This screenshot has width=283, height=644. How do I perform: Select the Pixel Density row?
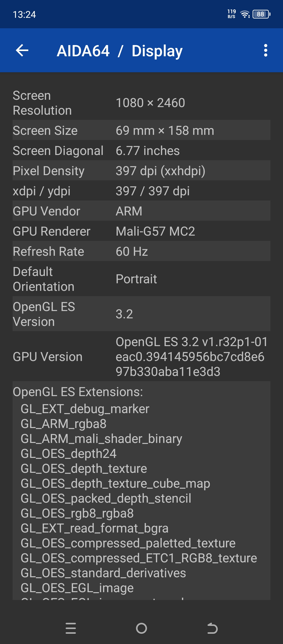141,170
